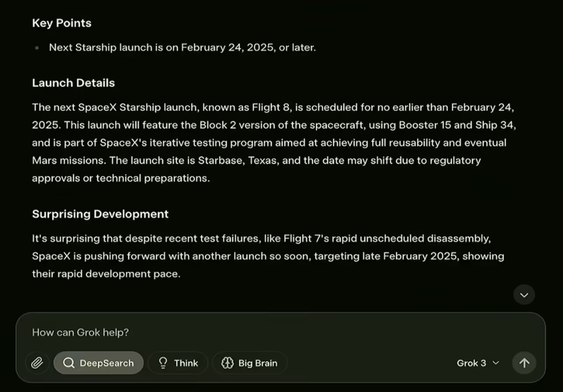Submit the message with the send button

click(x=524, y=362)
